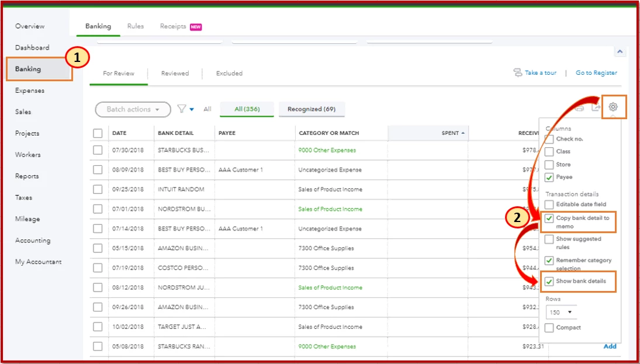Viewport: 640px width, 364px height.
Task: Click the Take a tour icon
Action: [x=518, y=73]
